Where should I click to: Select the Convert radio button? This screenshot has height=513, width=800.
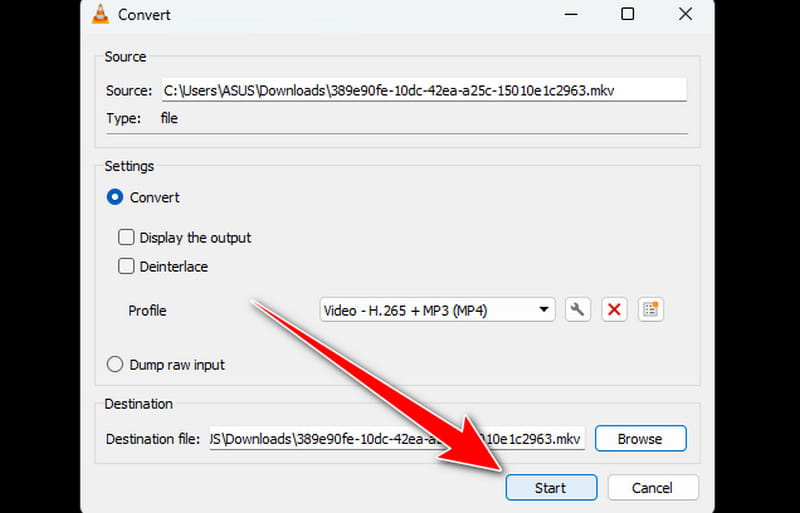(115, 198)
